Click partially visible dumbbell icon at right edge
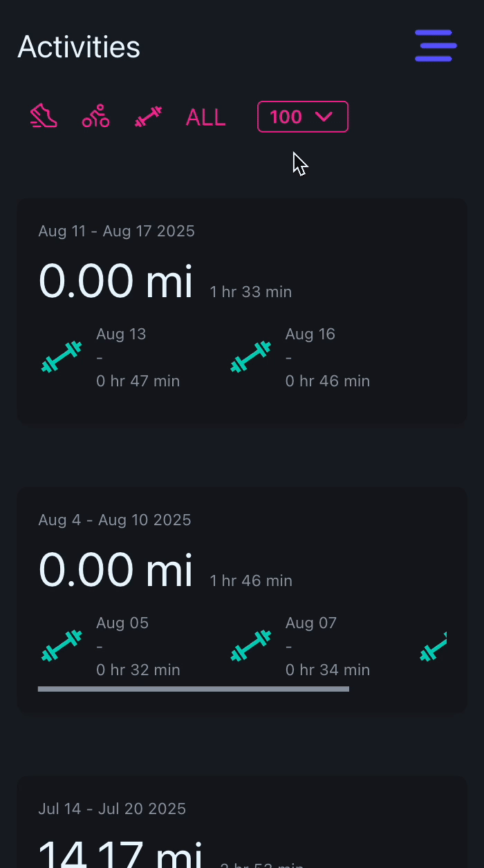 (x=434, y=647)
